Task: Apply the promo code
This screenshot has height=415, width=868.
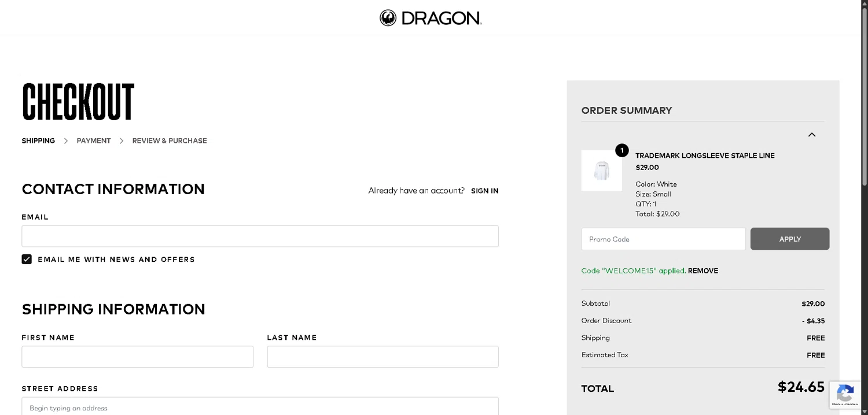Action: pos(790,239)
